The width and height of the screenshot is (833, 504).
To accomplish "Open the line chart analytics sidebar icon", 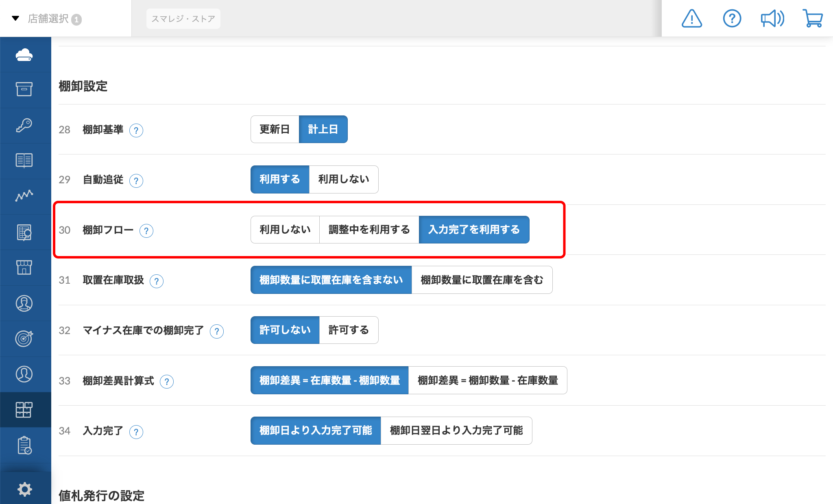I will [x=24, y=196].
